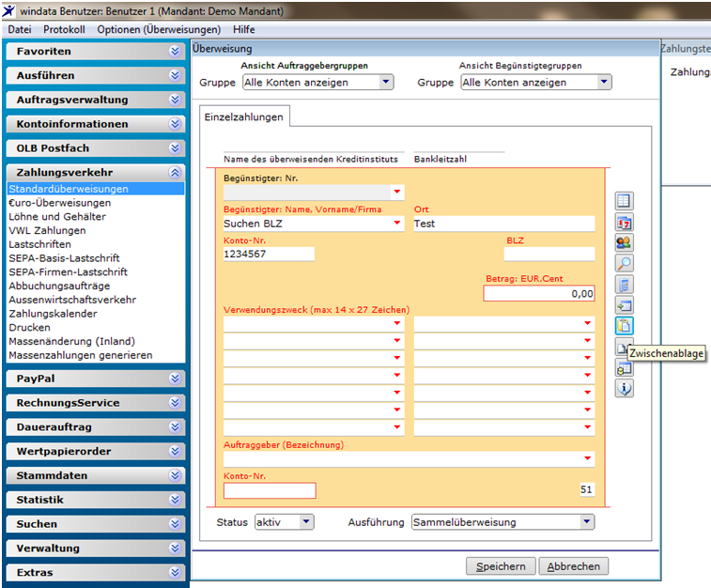Expand the Kontoinformationen panel
711x588 pixels.
pos(175,124)
